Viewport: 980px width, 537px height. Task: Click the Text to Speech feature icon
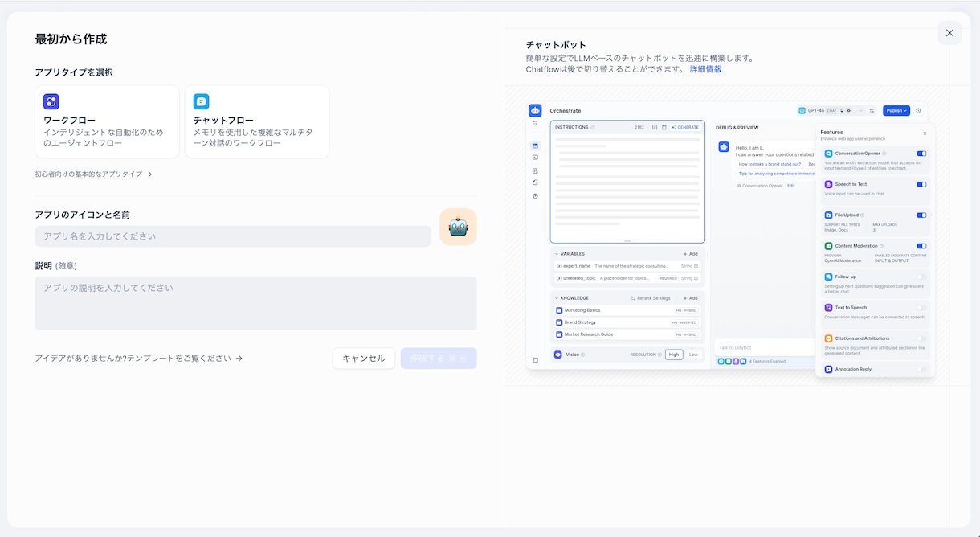828,307
